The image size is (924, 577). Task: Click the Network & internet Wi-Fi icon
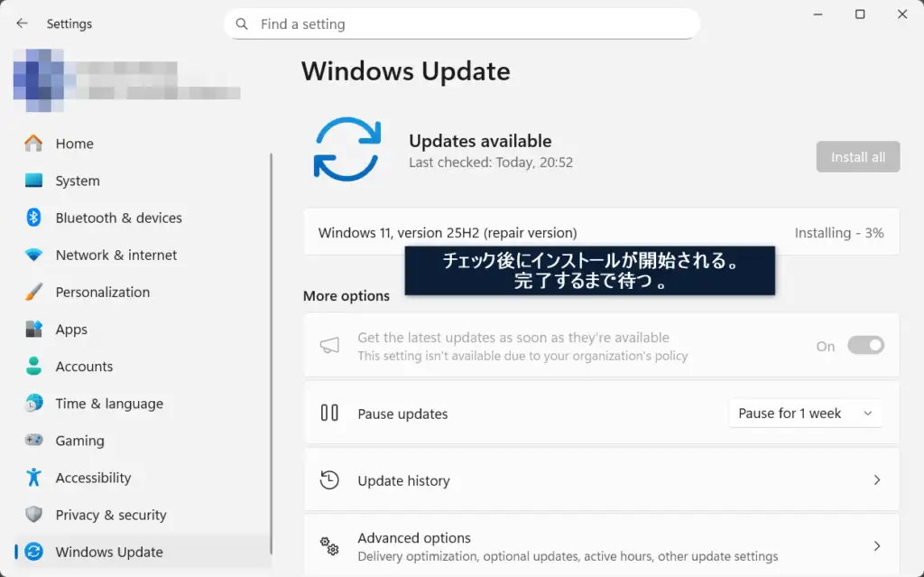33,256
